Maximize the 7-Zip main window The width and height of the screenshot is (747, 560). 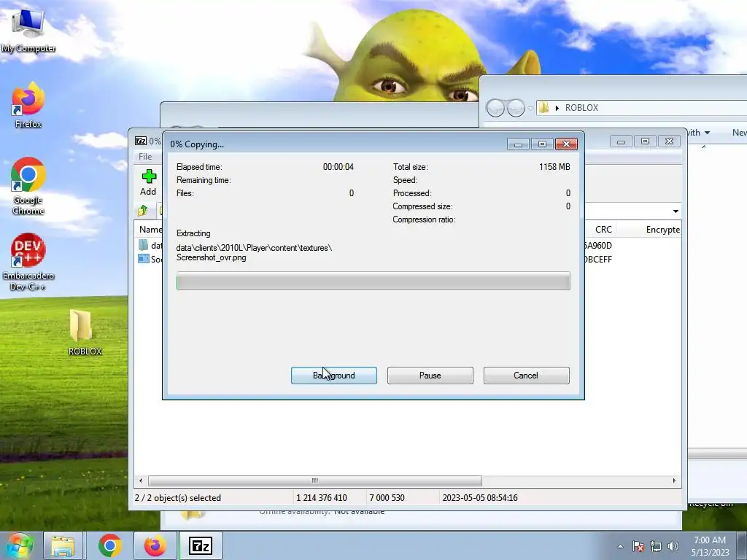click(645, 141)
